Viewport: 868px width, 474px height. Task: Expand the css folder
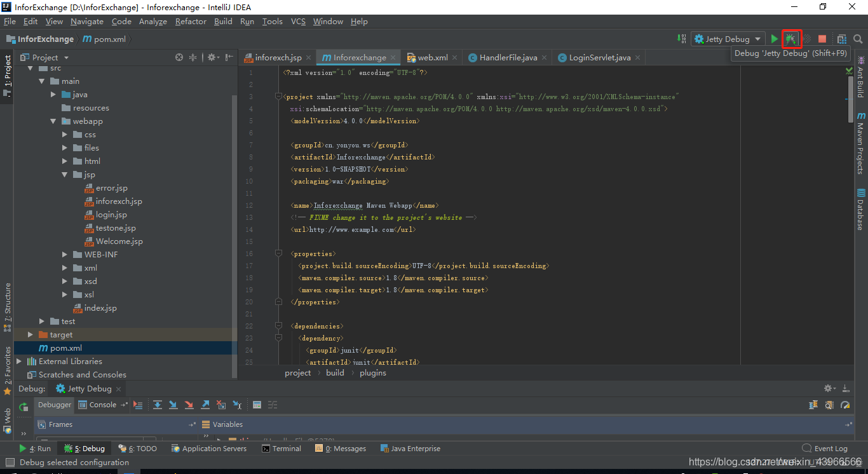coord(65,135)
